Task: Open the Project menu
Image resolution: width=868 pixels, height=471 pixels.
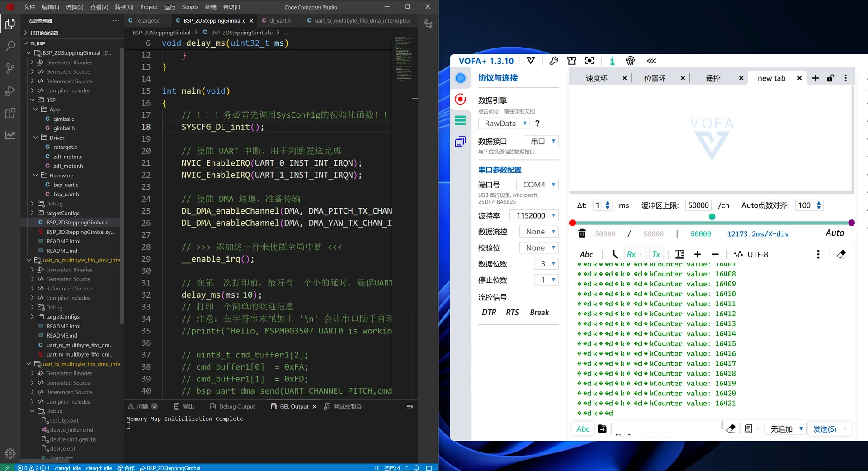Action: coord(148,7)
